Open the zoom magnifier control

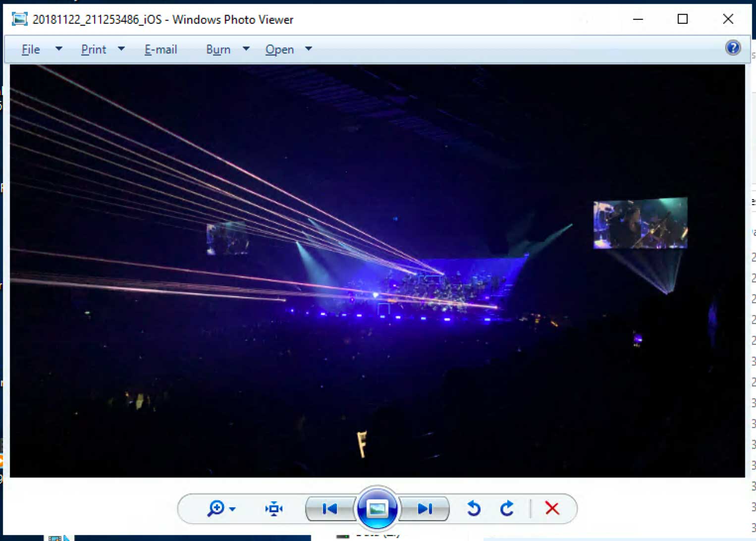pos(216,508)
